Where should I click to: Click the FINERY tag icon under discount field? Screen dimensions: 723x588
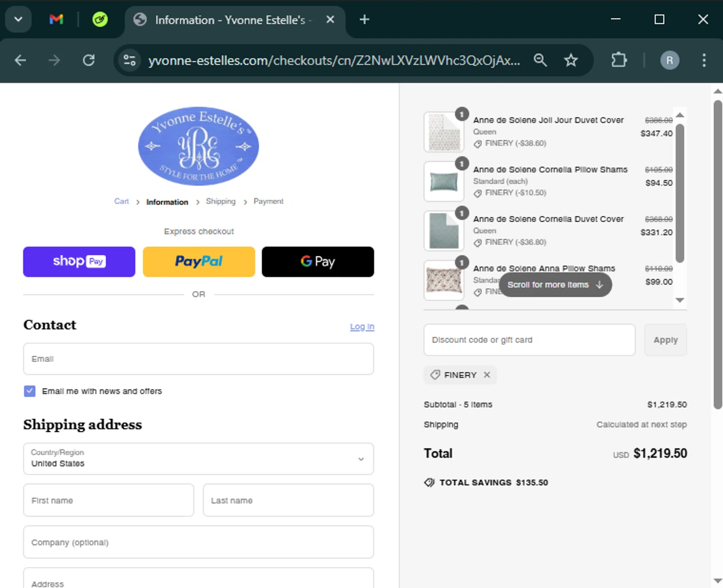click(x=435, y=375)
